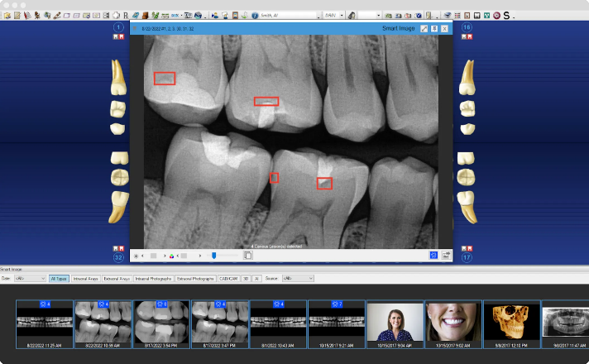Toggle the CAD/CAM filter button
The width and height of the screenshot is (589, 364).
pyautogui.click(x=229, y=279)
